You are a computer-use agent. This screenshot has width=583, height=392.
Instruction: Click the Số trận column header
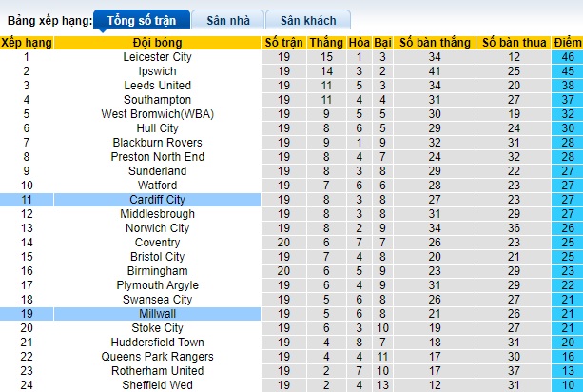[283, 43]
